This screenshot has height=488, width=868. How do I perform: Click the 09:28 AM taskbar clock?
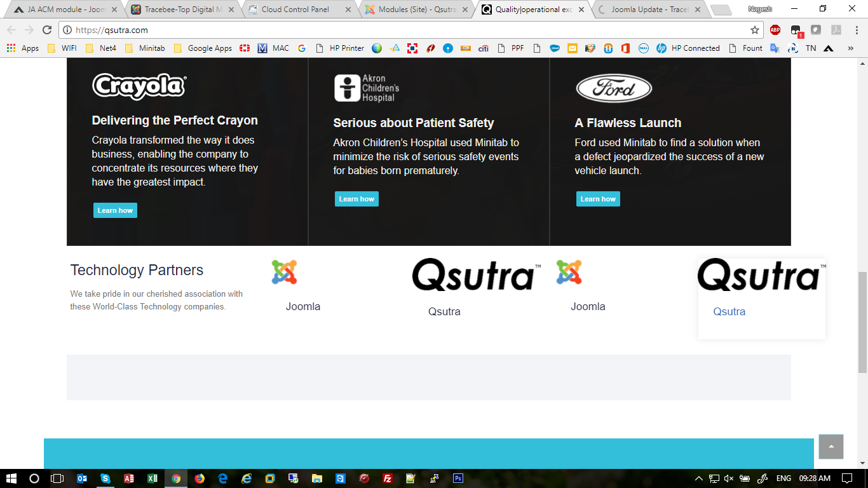(x=815, y=478)
